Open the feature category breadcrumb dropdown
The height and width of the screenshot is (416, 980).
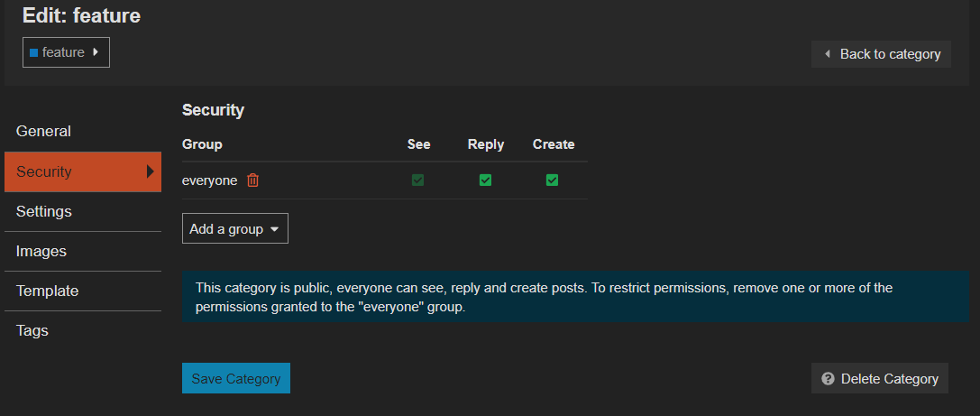tap(66, 52)
